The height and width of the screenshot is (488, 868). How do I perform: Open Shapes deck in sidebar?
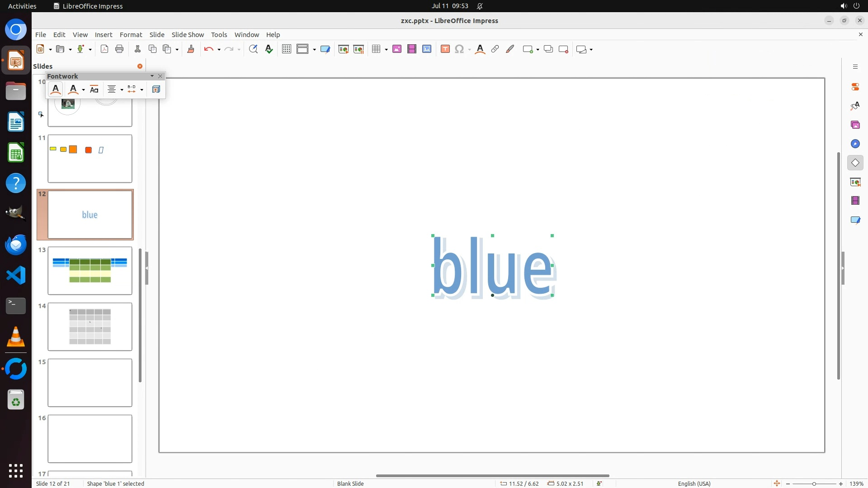tap(855, 163)
